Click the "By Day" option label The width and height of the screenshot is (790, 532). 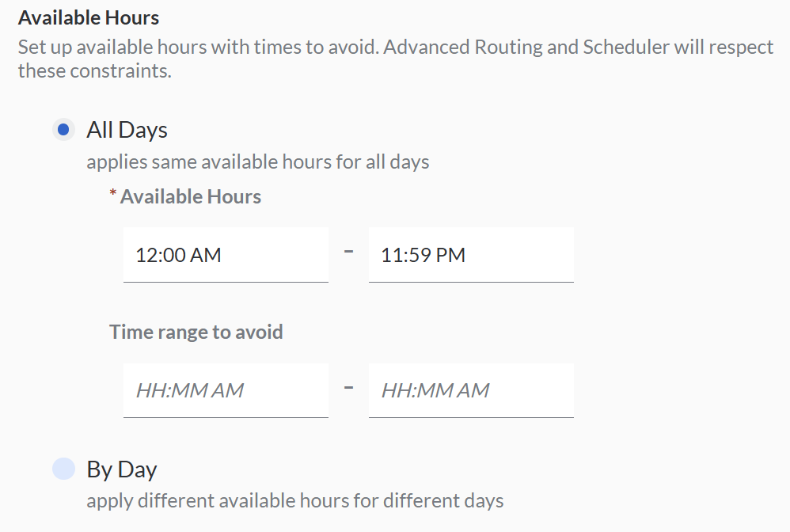tap(122, 469)
